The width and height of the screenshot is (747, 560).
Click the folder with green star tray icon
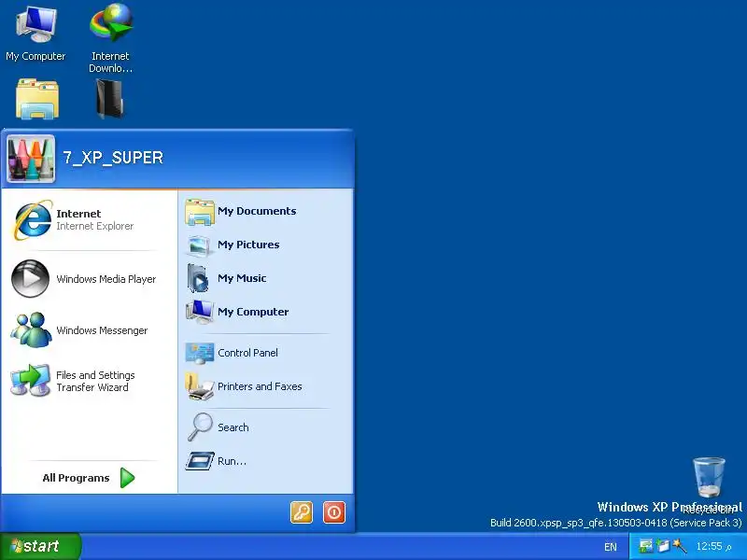coord(663,546)
